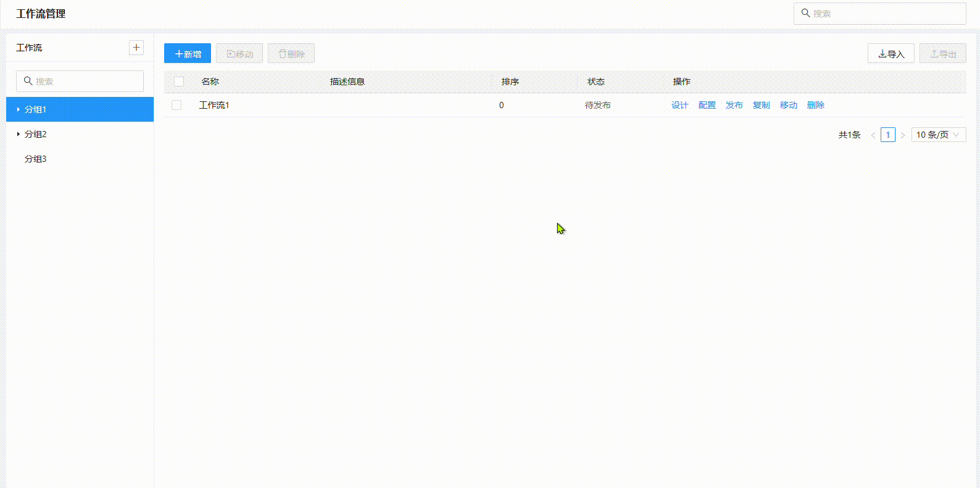
Task: Click the 移动 link in the 工作流1 row
Action: tap(788, 105)
